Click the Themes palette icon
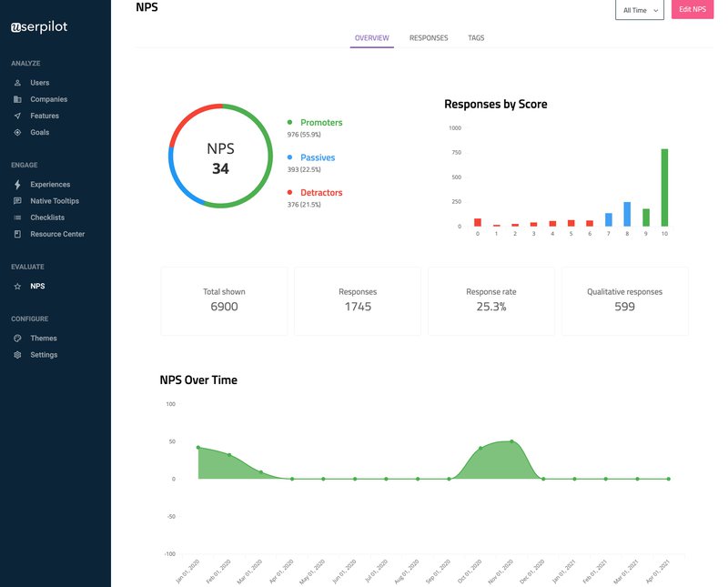 tap(18, 339)
